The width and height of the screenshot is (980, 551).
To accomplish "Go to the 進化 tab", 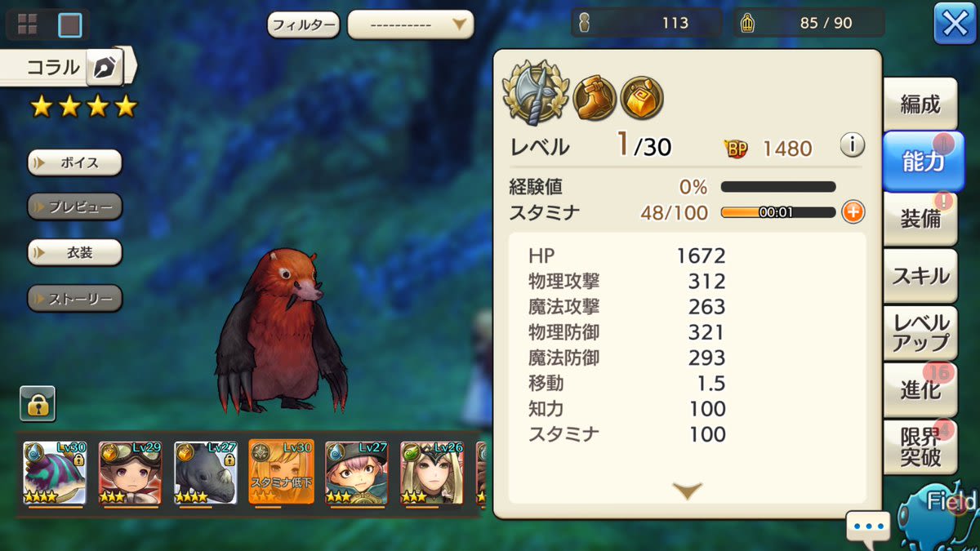I will [x=920, y=390].
